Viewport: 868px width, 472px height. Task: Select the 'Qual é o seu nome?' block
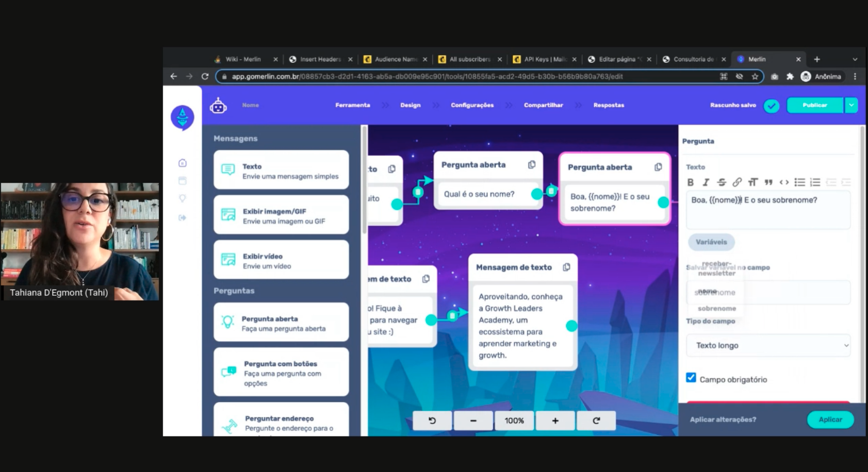(x=488, y=180)
